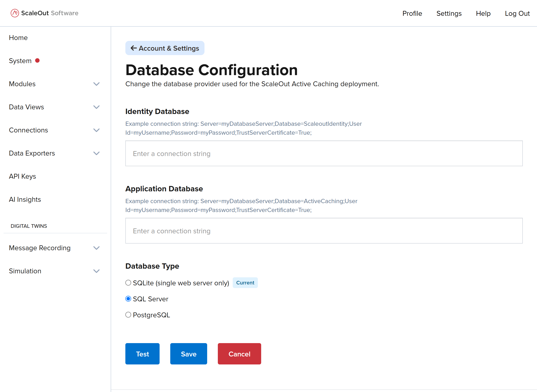Click the Application Database heading

(164, 189)
